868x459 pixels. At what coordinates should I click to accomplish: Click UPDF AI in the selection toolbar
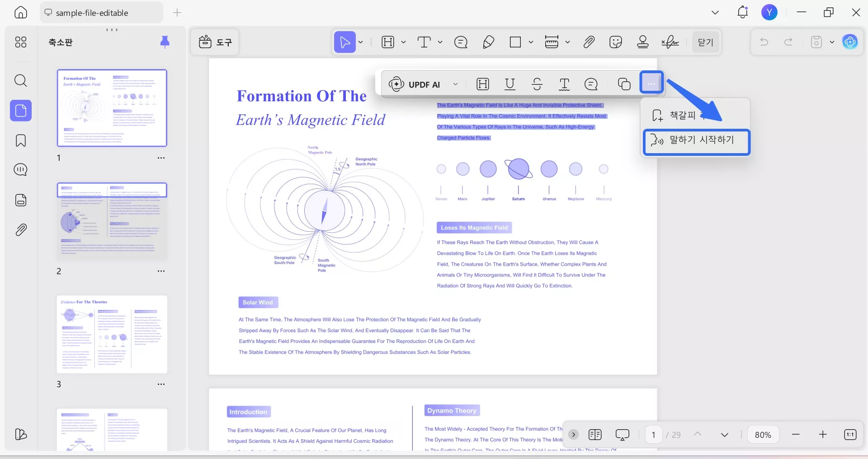(x=415, y=84)
